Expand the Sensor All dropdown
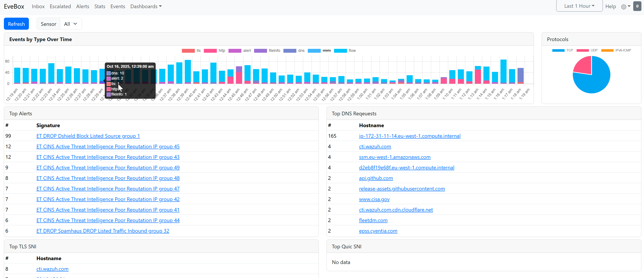The image size is (644, 278). [71, 24]
